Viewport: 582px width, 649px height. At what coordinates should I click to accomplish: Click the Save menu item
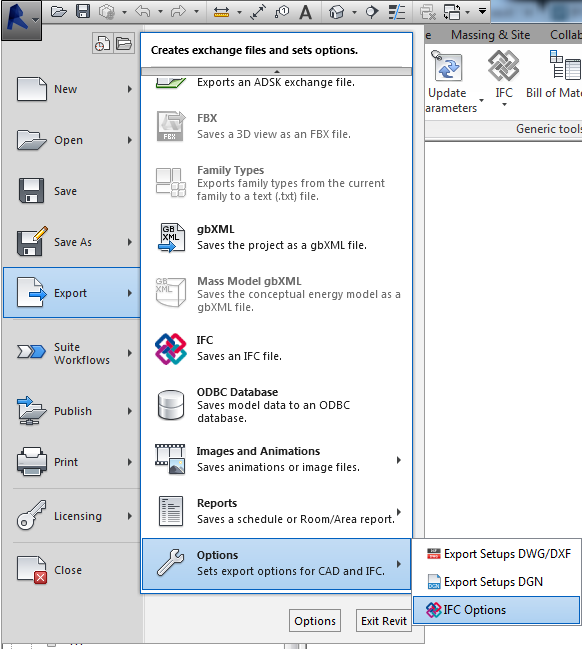(x=72, y=191)
